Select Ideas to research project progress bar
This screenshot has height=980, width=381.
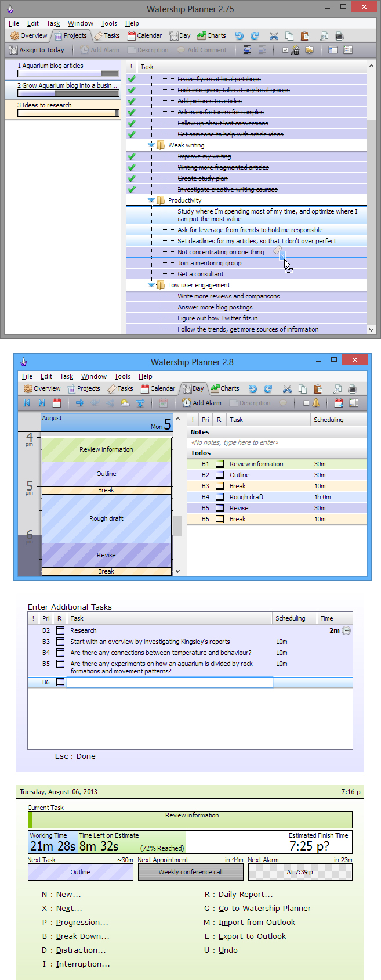click(x=68, y=113)
